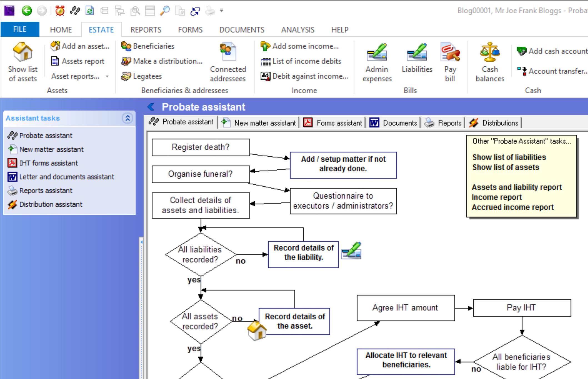Viewport: 588px width, 379px height.
Task: Click the Liabilities ribbon icon
Action: (x=417, y=52)
